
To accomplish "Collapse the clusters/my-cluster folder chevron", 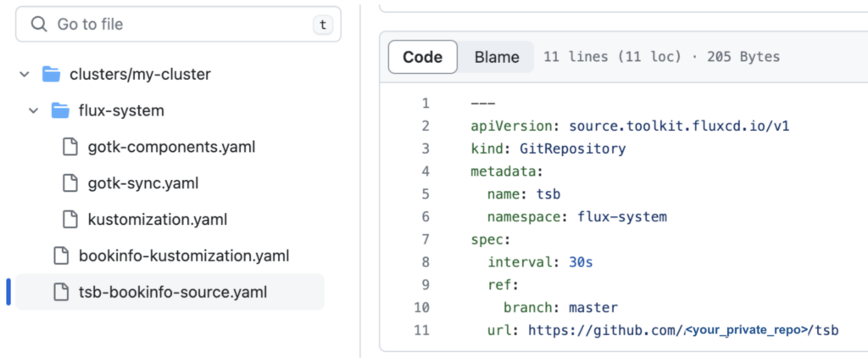I will pos(24,75).
